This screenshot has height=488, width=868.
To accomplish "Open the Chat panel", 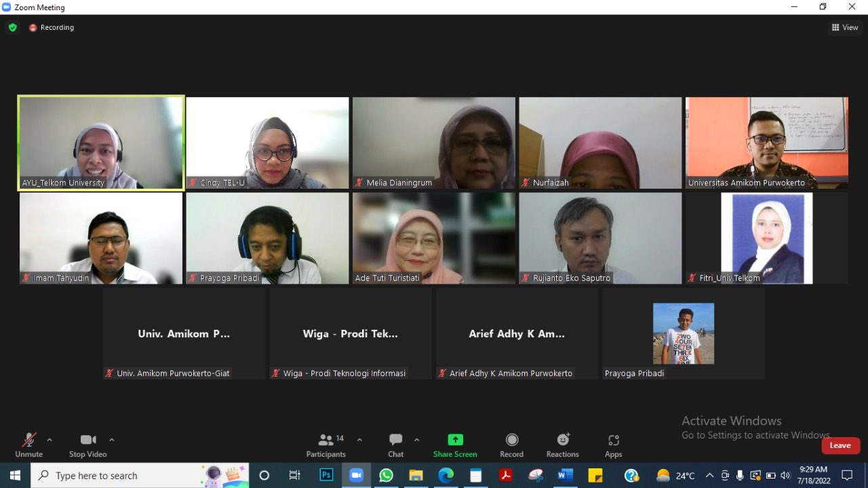I will click(395, 440).
